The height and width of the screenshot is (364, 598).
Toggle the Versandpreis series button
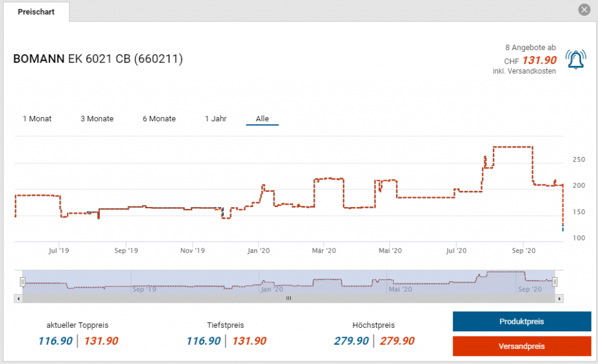tap(521, 346)
